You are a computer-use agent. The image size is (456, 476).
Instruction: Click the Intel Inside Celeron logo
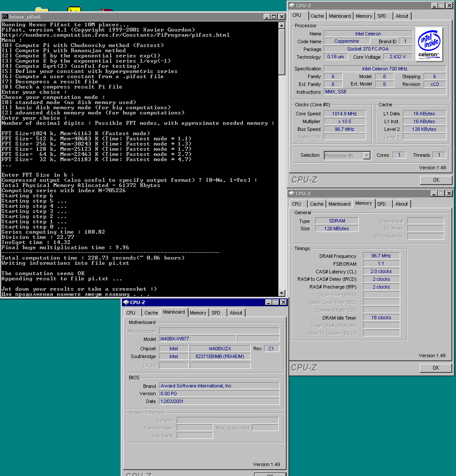click(x=429, y=44)
